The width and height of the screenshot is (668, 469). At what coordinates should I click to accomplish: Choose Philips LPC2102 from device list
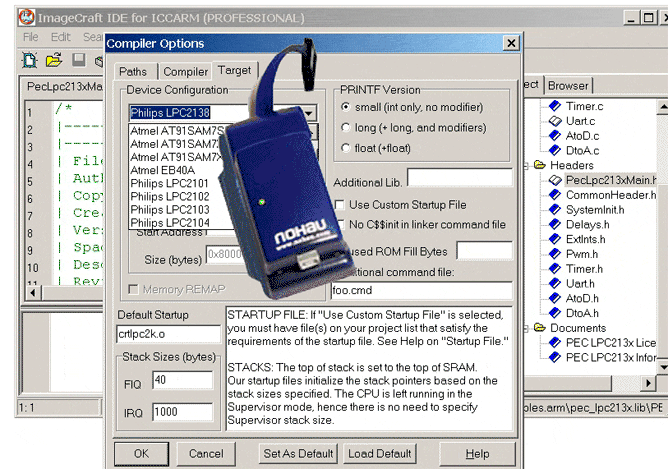point(170,196)
